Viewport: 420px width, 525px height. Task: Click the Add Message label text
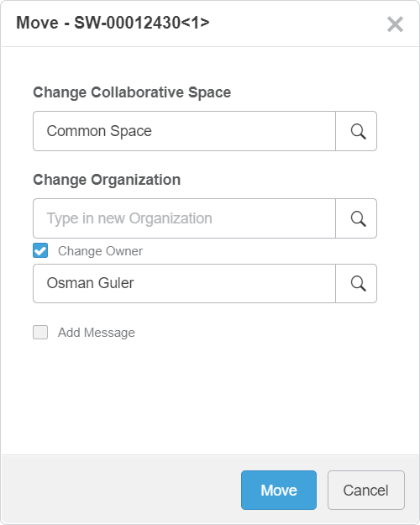(x=97, y=333)
